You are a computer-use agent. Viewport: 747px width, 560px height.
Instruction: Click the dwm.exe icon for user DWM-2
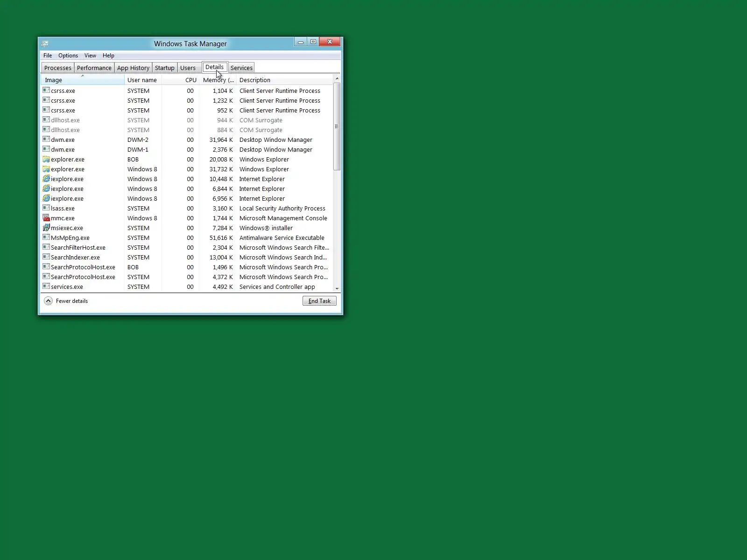coord(46,139)
